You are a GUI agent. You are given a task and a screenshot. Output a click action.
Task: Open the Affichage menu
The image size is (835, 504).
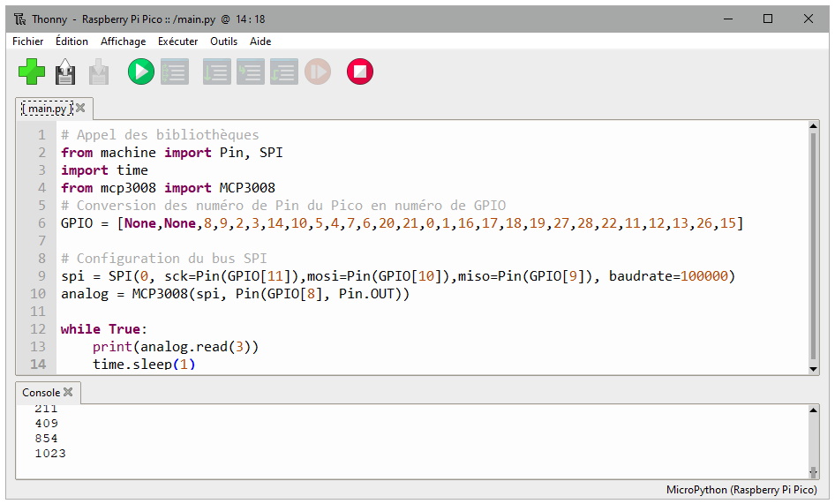pyautogui.click(x=123, y=41)
